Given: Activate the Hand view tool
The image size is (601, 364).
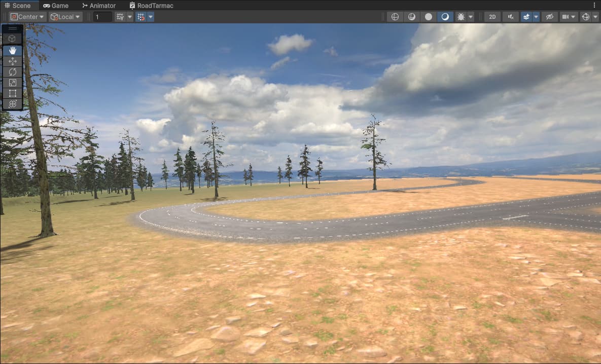Looking at the screenshot, I should (12, 51).
